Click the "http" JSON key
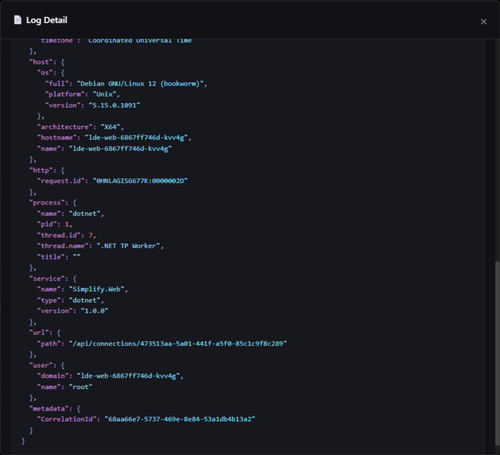Image resolution: width=500 pixels, height=455 pixels. 41,170
